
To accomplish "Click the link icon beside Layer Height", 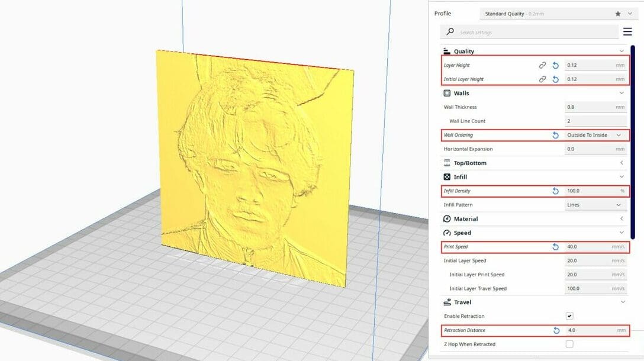I will click(x=542, y=65).
